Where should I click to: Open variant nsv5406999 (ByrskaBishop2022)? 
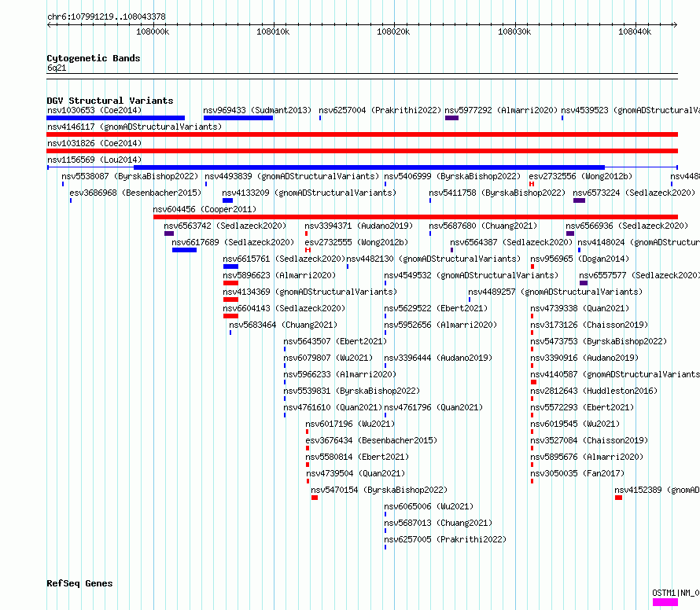tap(452, 176)
